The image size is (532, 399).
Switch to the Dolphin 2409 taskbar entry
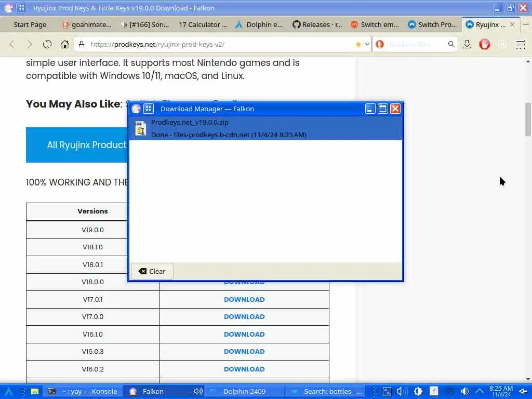[244, 392]
